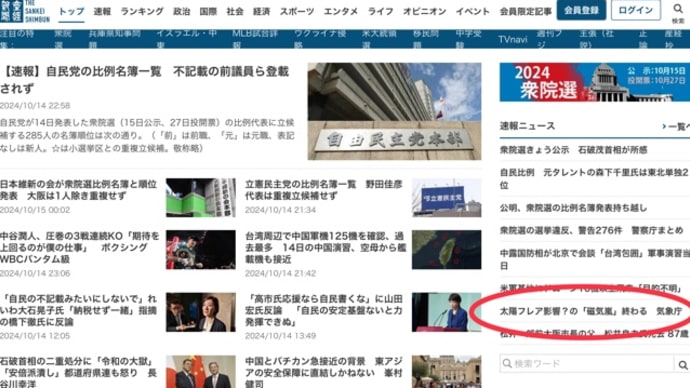Open the 兵庫県知事問題 topic link
The height and width of the screenshot is (388, 690).
(x=114, y=39)
